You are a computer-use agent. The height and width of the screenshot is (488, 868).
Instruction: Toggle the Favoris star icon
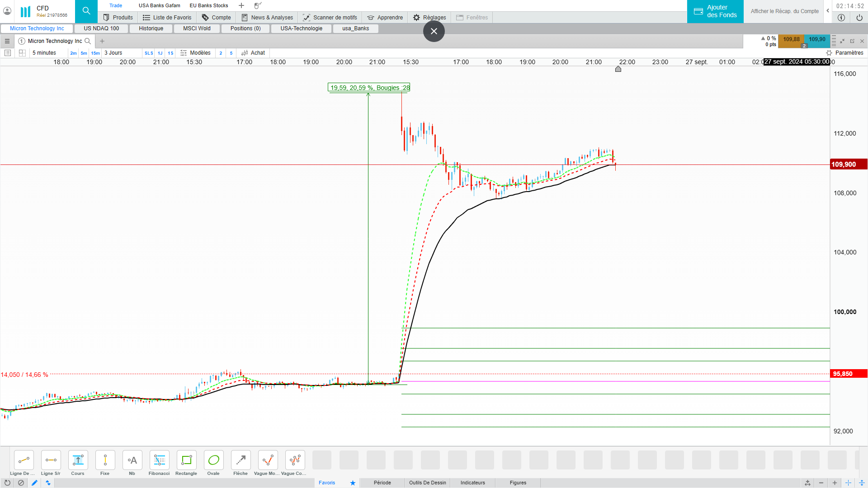pyautogui.click(x=353, y=483)
